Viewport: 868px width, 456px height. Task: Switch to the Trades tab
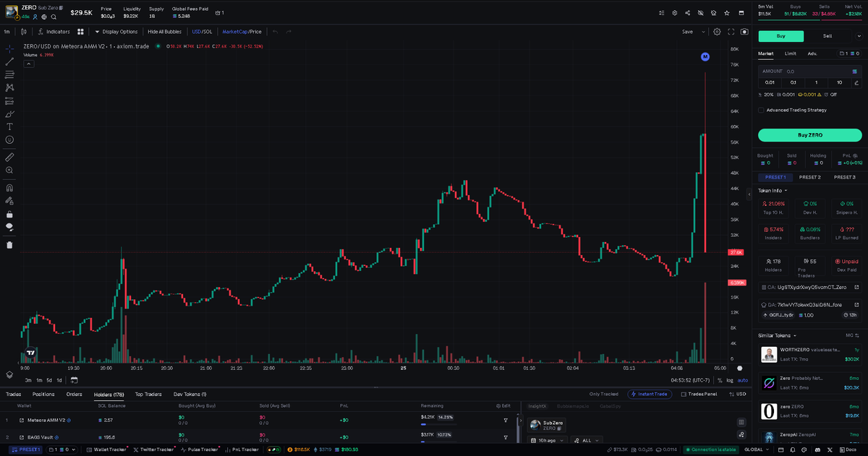(13, 394)
